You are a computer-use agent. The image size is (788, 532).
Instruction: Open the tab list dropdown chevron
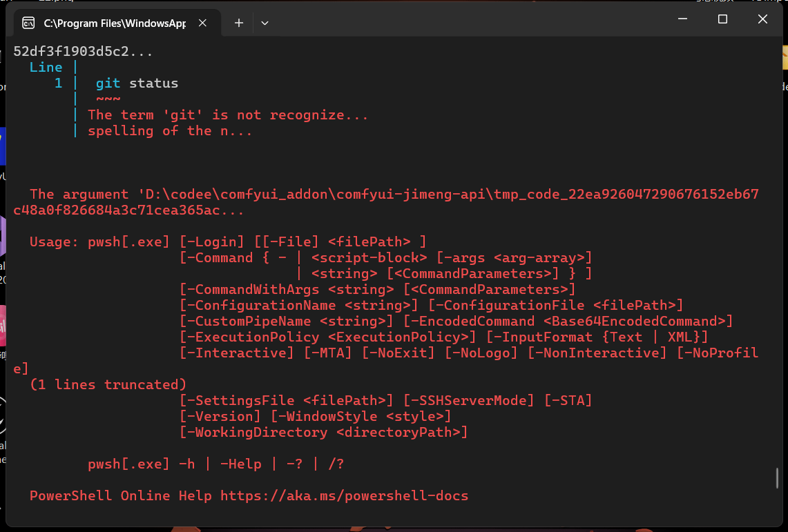point(265,23)
